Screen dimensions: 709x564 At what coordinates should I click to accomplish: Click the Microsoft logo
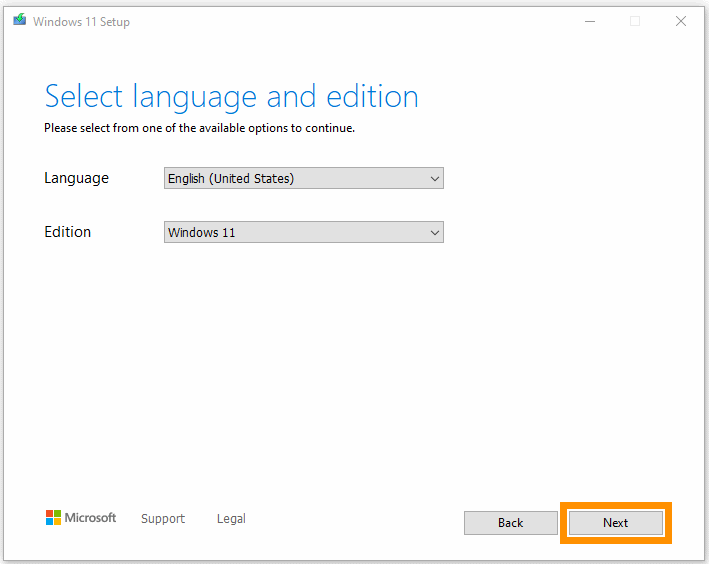tap(81, 517)
